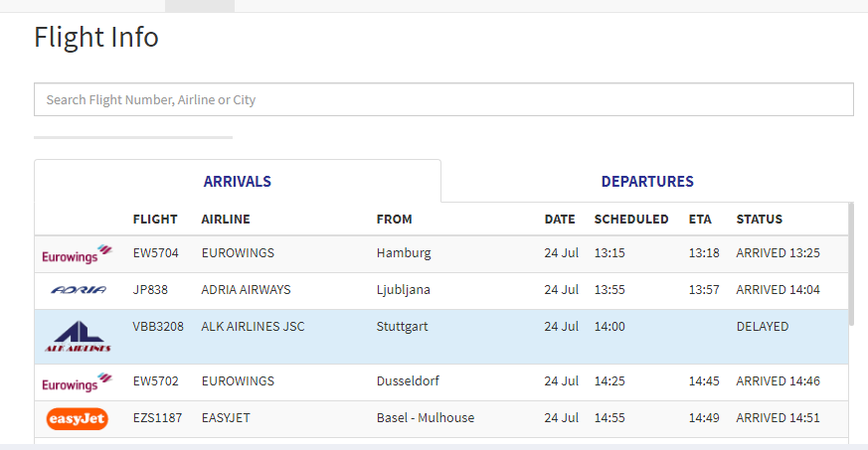This screenshot has width=868, height=450.
Task: Click flight number EZS1187
Action: 157,418
